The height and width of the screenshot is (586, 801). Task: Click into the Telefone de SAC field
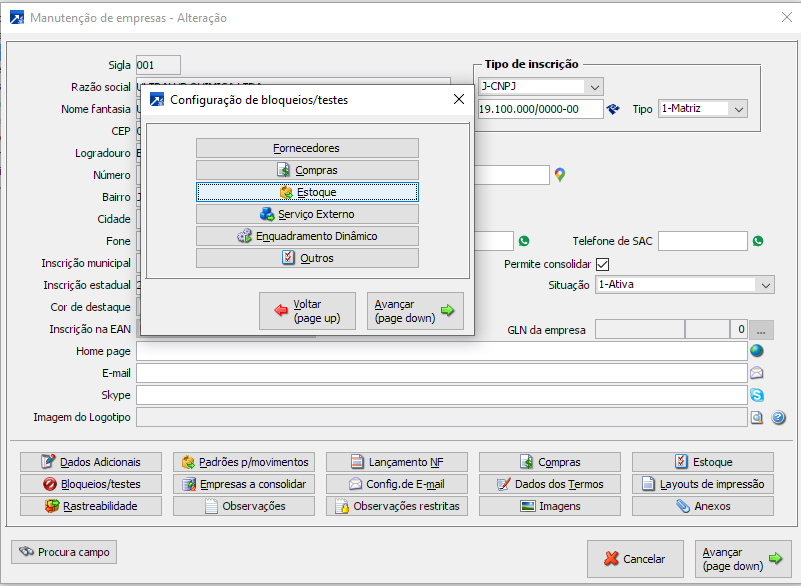coord(702,241)
